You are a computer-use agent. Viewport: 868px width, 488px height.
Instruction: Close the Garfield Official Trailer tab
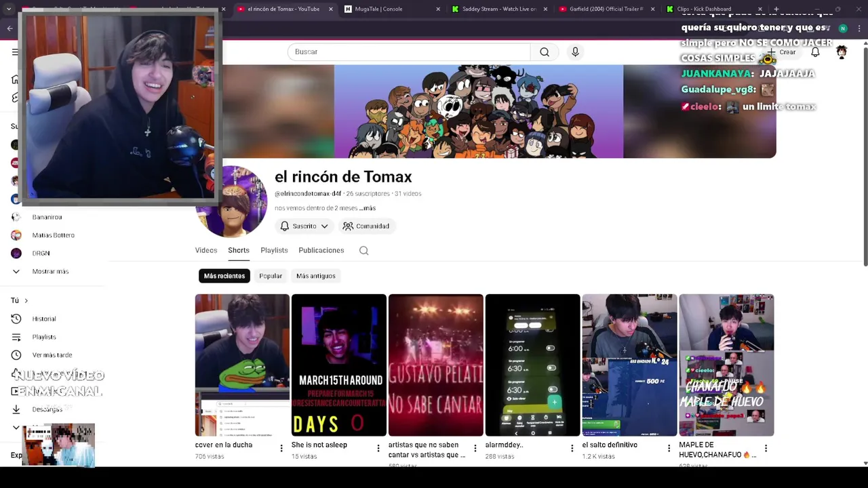(652, 9)
